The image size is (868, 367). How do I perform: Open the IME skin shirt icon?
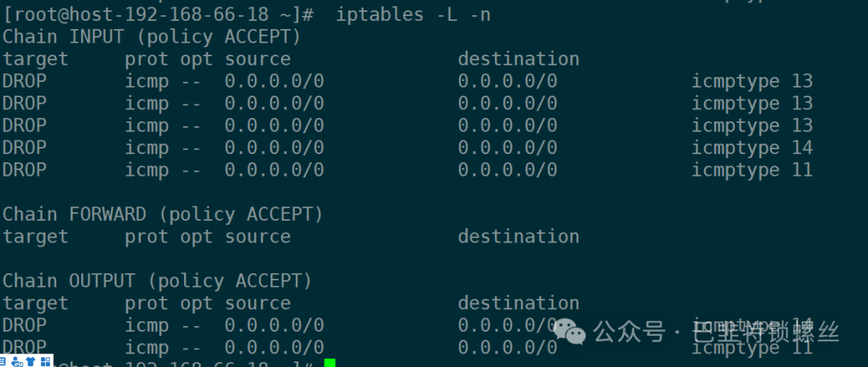(x=31, y=361)
